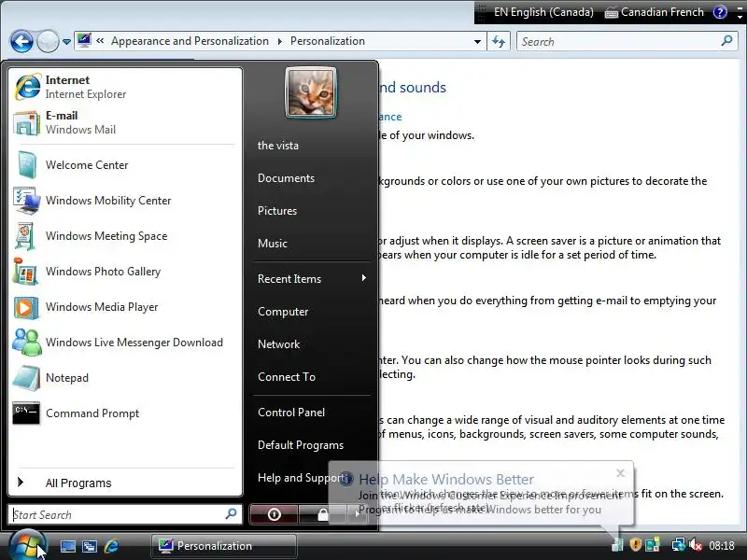Viewport: 747px width, 560px height.
Task: Open Pictures from Start menu
Action: point(276,211)
